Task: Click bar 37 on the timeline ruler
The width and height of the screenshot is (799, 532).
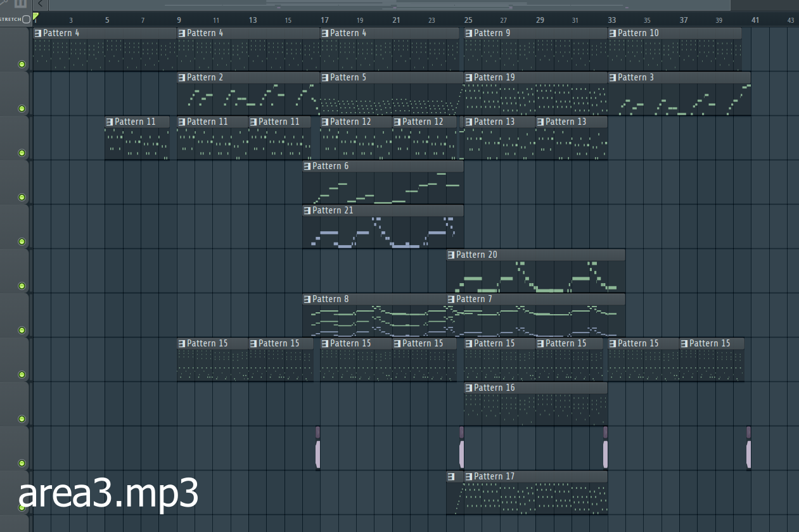Action: (684, 20)
